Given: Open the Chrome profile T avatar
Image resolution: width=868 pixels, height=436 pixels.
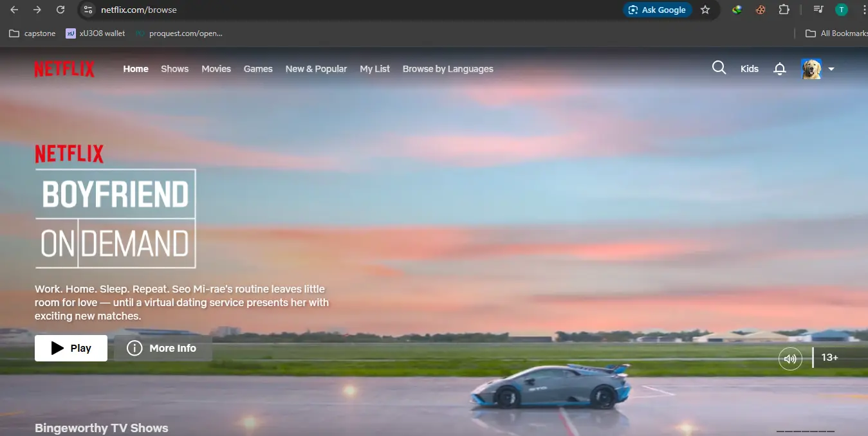Looking at the screenshot, I should pyautogui.click(x=841, y=10).
